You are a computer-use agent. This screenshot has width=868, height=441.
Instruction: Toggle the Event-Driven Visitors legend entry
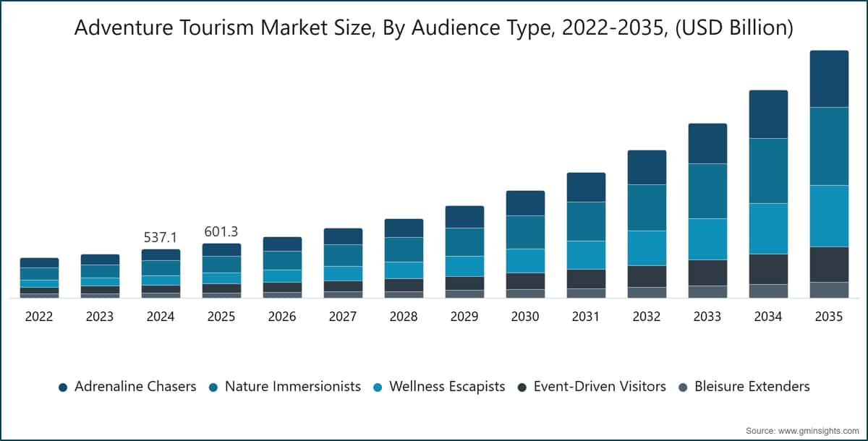point(592,387)
